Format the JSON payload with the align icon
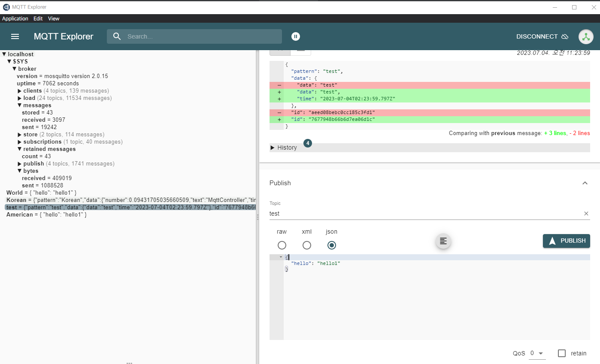This screenshot has width=600, height=364. pos(443,241)
